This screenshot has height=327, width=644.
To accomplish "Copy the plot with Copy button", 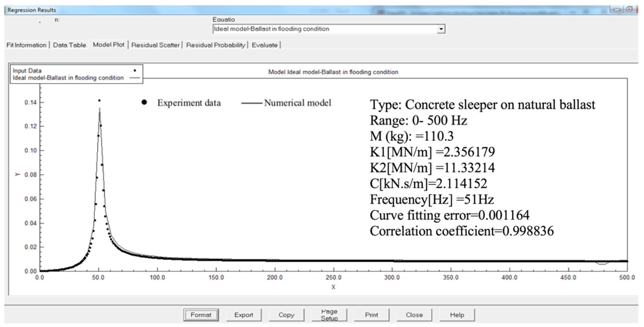I will point(286,315).
